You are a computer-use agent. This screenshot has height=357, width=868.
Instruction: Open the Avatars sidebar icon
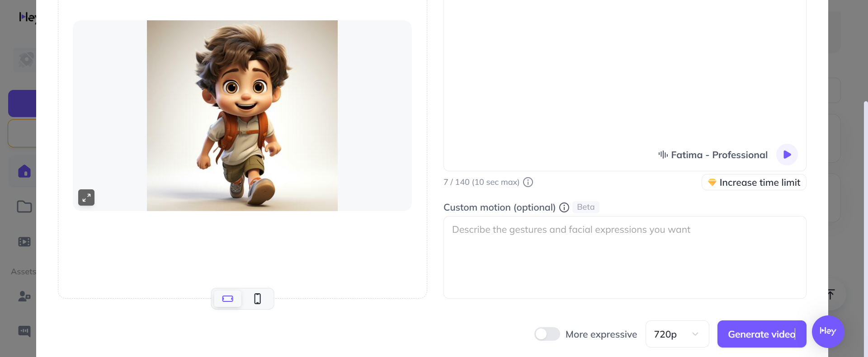point(24,296)
